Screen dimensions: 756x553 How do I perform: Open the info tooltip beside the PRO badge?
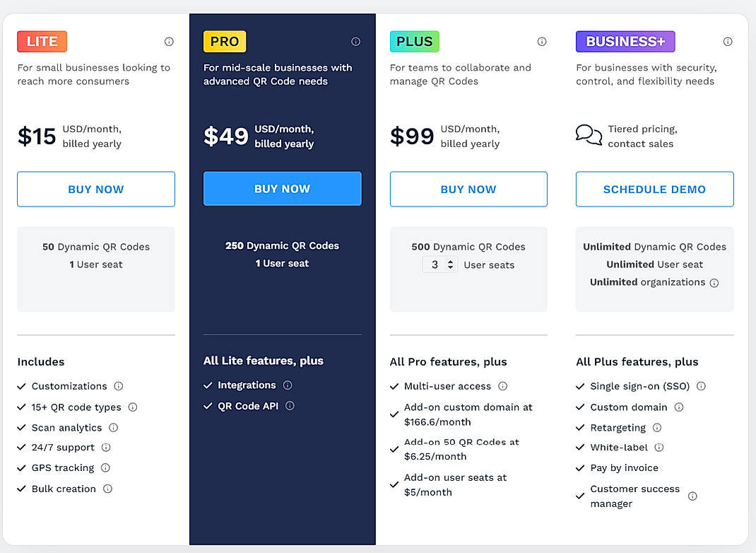pos(355,42)
